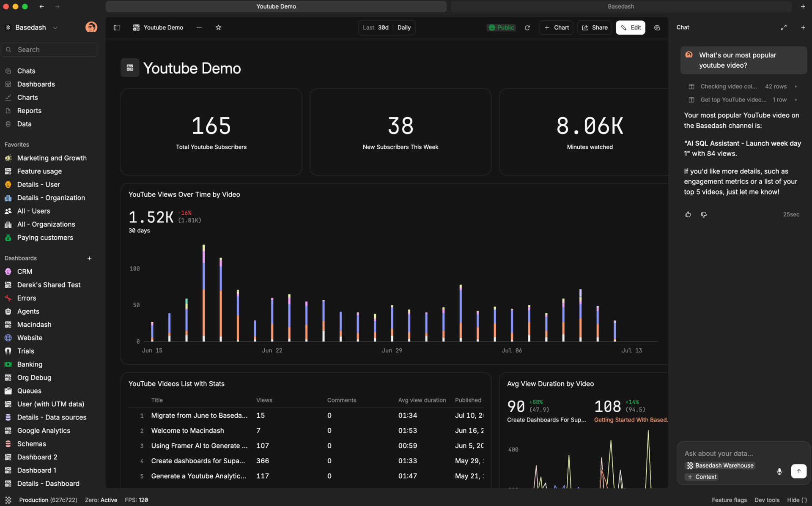812x506 pixels.
Task: Sort by the Avg view duration column
Action: click(x=422, y=400)
